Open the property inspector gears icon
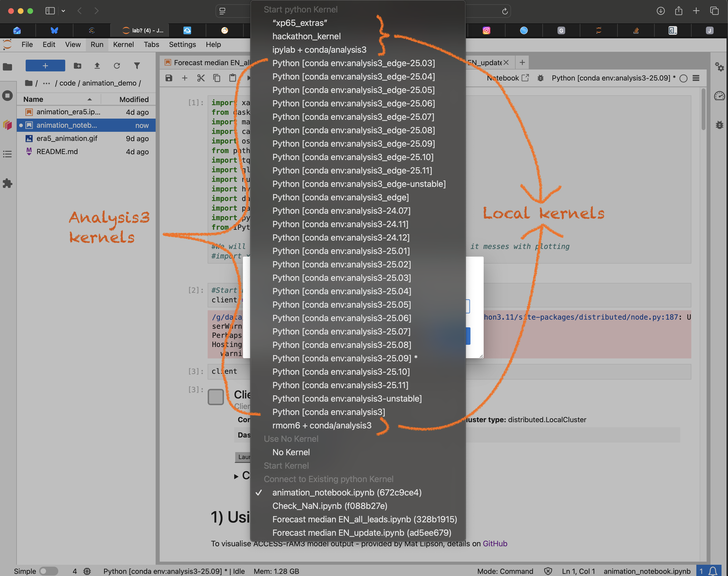The image size is (728, 576). pyautogui.click(x=719, y=67)
